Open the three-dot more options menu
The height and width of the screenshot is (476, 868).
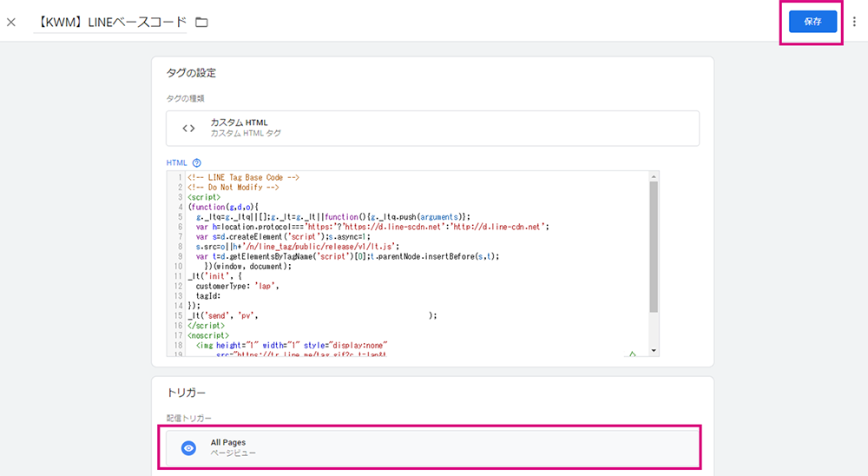coord(854,22)
